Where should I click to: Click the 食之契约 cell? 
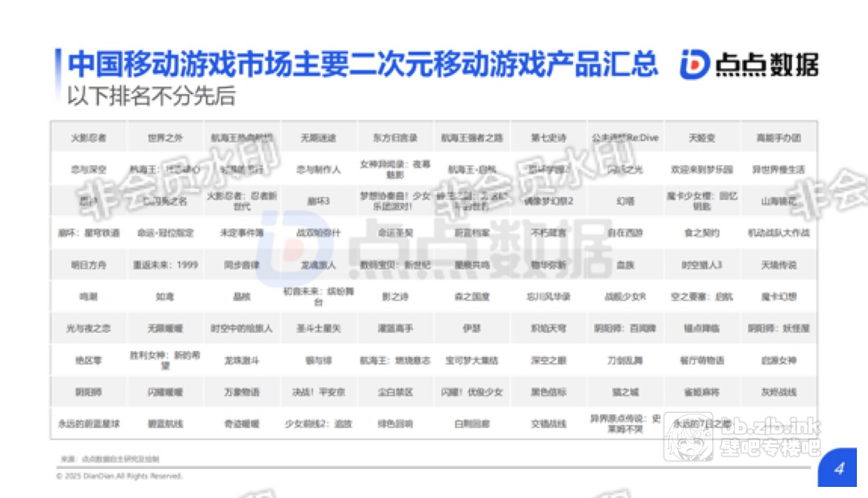[x=702, y=233]
